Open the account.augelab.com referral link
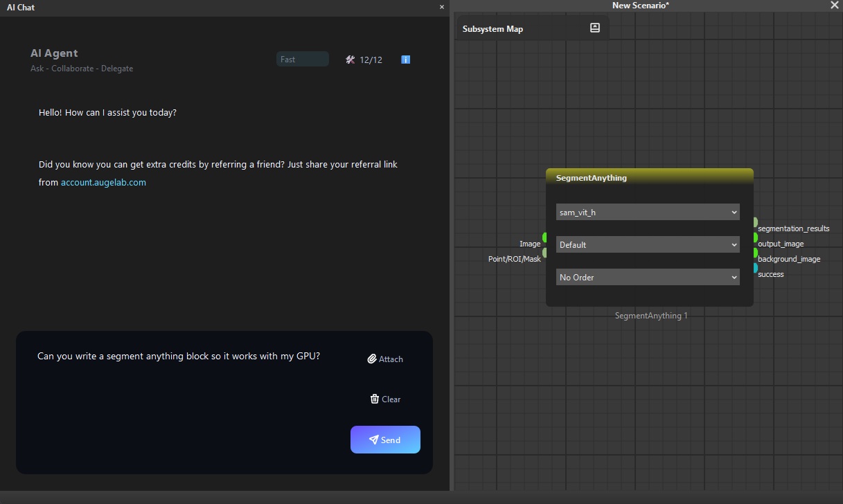Viewport: 843px width, 504px height. (x=103, y=183)
